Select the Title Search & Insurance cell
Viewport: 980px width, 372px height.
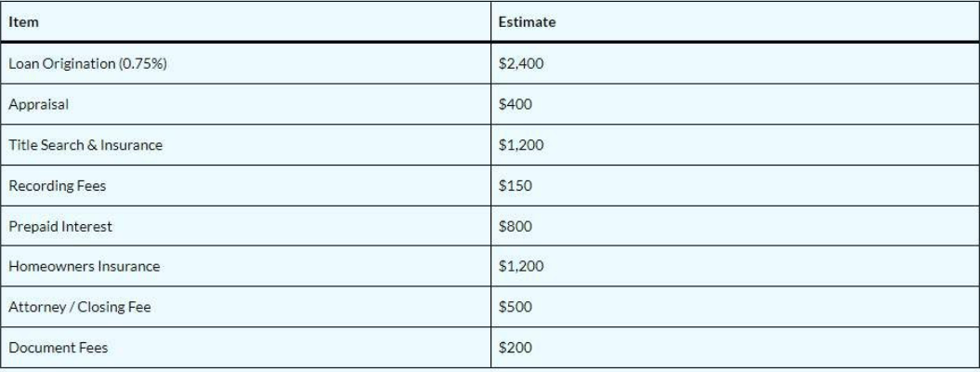85,145
